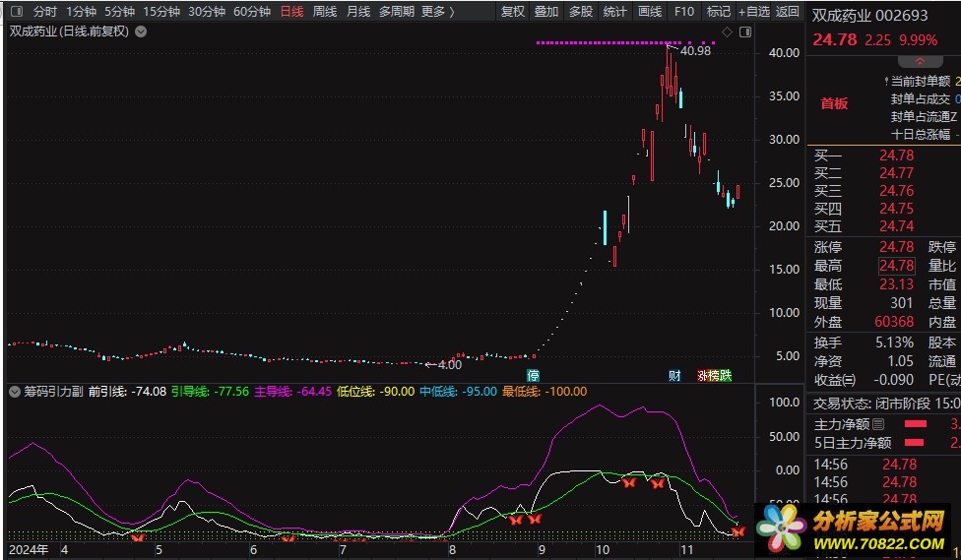Click the 买三 price 24.76
The width and height of the screenshot is (961, 560).
click(x=896, y=191)
